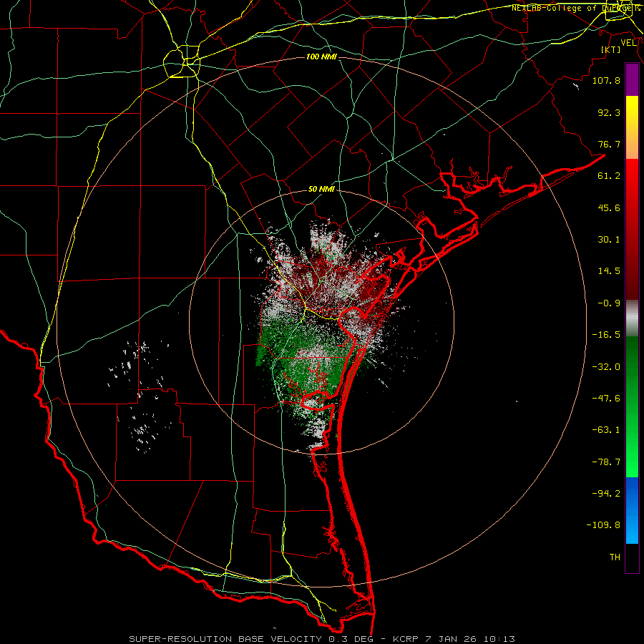Select the 14.5 velocity scale value
The image size is (644, 644).
[609, 271]
